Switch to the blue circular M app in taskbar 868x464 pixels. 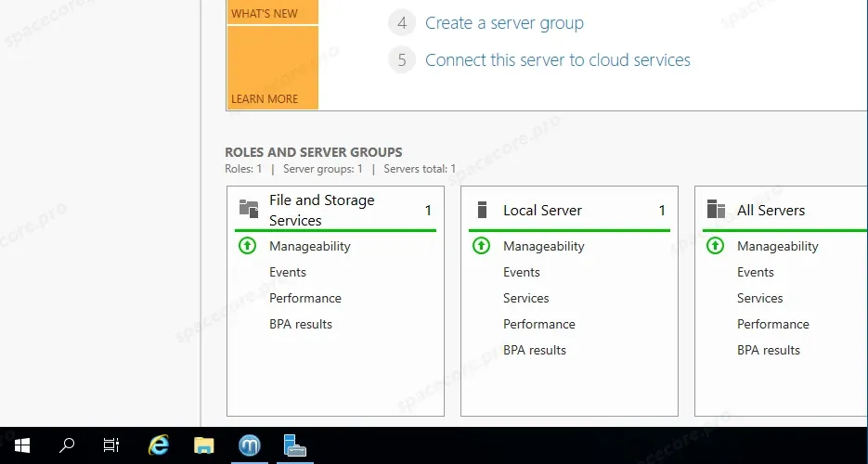(x=250, y=445)
